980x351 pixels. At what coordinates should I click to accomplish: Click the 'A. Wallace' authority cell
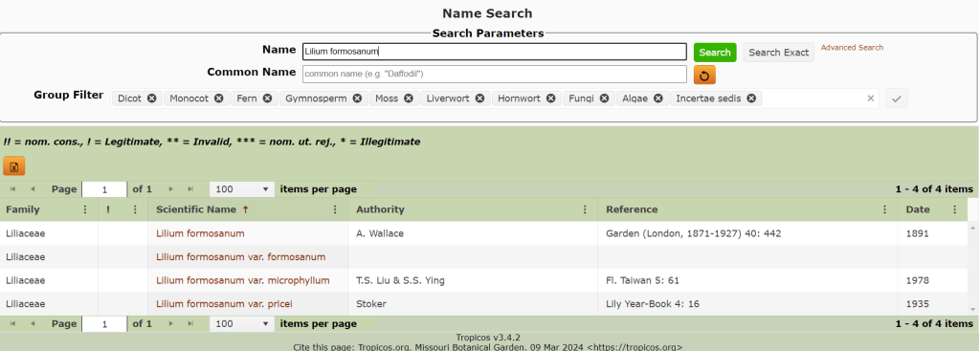[473, 233]
